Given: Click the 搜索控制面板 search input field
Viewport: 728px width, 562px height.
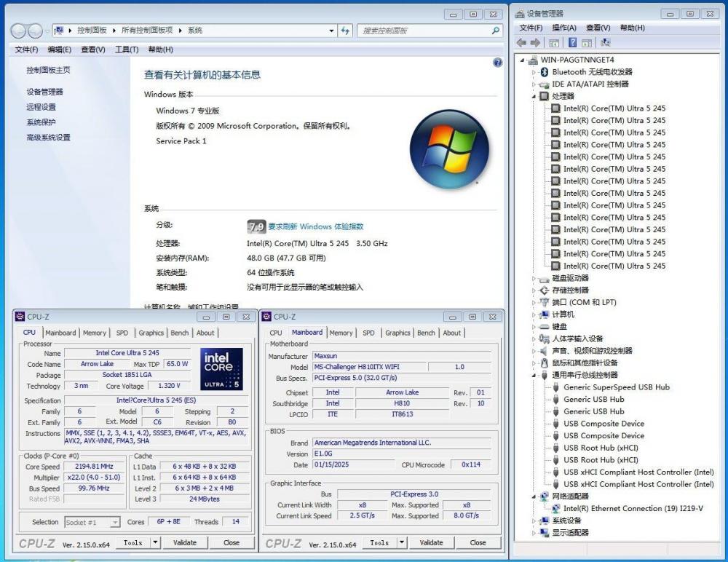Looking at the screenshot, I should point(424,31).
